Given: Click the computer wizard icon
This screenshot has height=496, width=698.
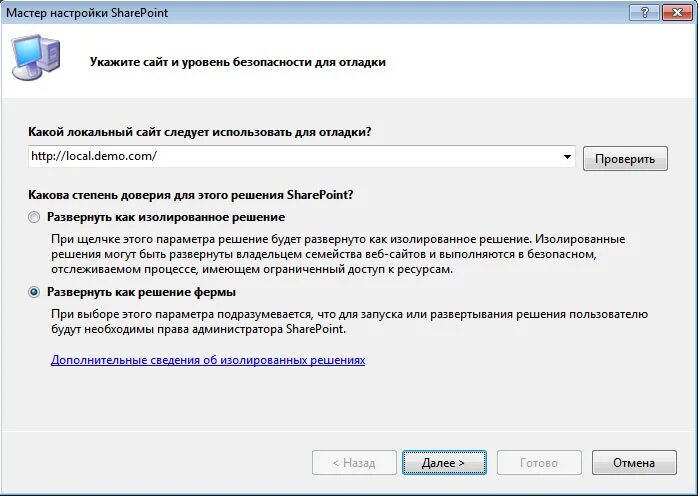Looking at the screenshot, I should (x=36, y=58).
